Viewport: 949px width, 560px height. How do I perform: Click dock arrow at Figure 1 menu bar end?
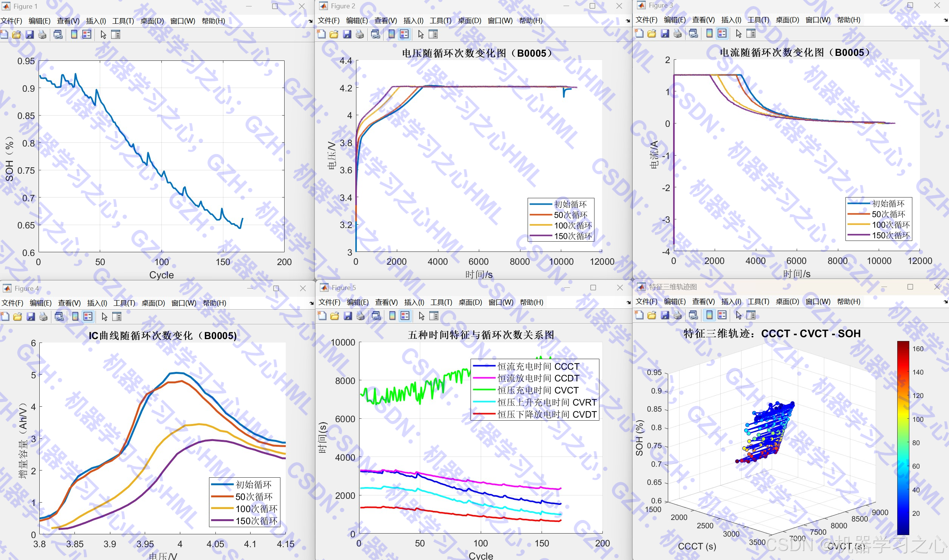pyautogui.click(x=311, y=21)
